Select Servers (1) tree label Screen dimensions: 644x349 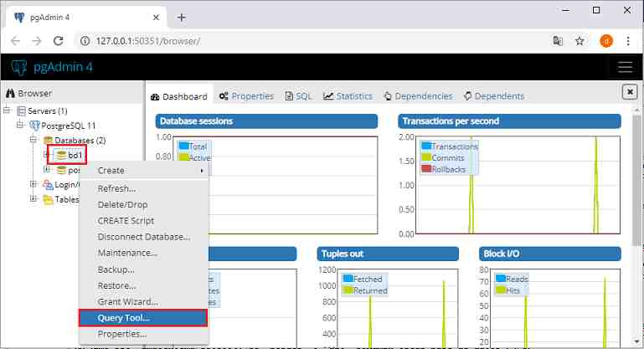pyautogui.click(x=48, y=110)
